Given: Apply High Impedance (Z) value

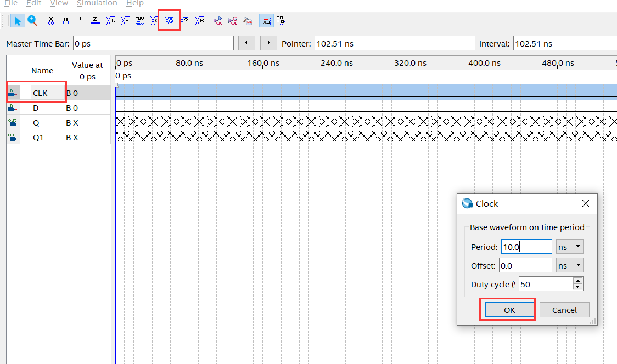Looking at the screenshot, I should tap(95, 21).
